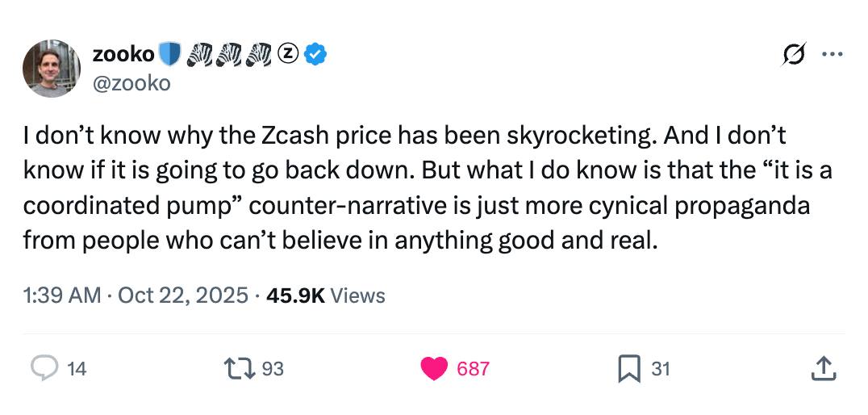Image resolution: width=868 pixels, height=415 pixels.
Task: Click the 1:39 AM Oct 22, 2025 timestamp
Action: pos(136,296)
